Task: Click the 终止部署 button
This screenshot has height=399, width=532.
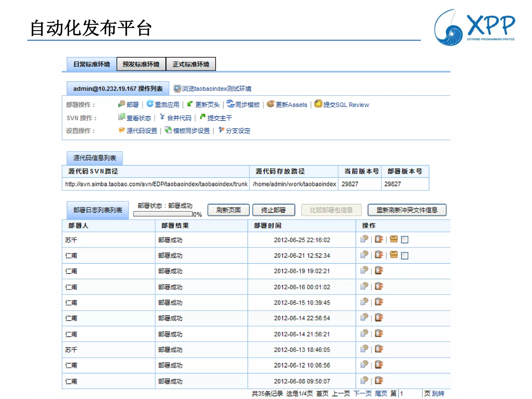Action: click(274, 210)
